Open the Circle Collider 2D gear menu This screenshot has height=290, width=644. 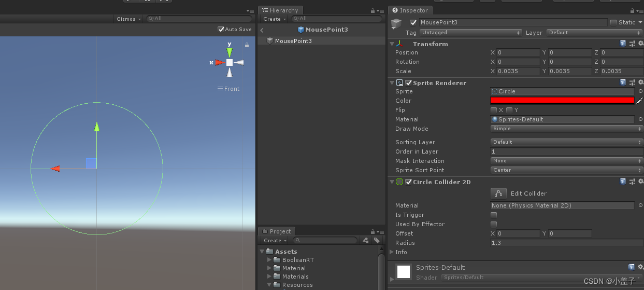click(640, 182)
